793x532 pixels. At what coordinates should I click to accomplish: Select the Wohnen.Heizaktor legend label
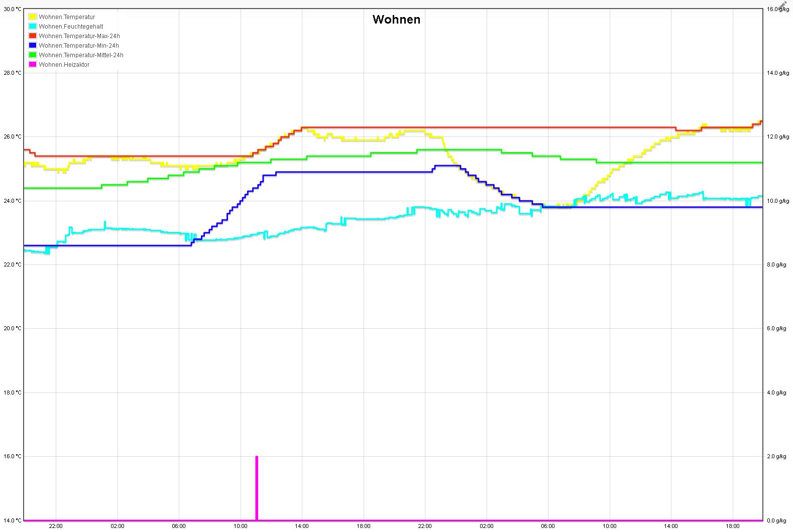64,65
